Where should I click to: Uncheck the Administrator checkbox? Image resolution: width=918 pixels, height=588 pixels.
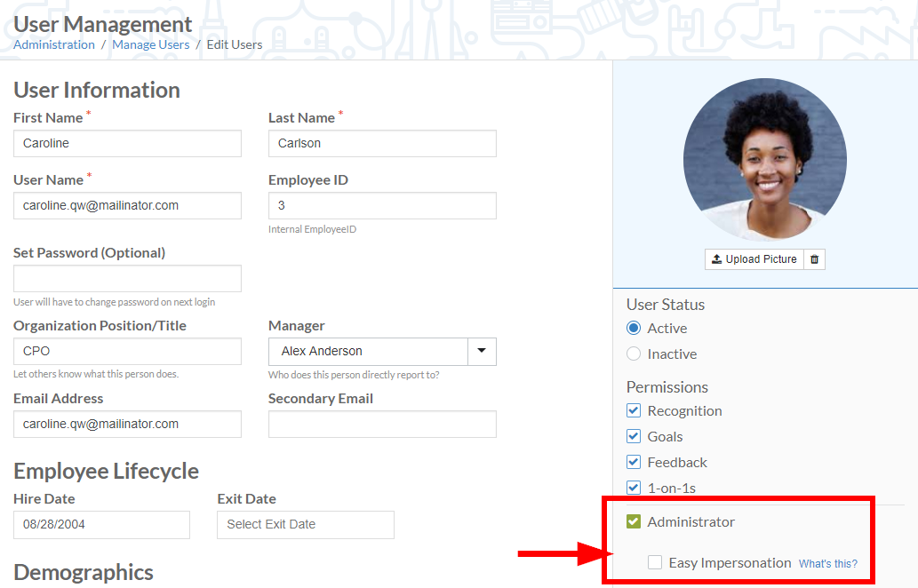point(634,521)
